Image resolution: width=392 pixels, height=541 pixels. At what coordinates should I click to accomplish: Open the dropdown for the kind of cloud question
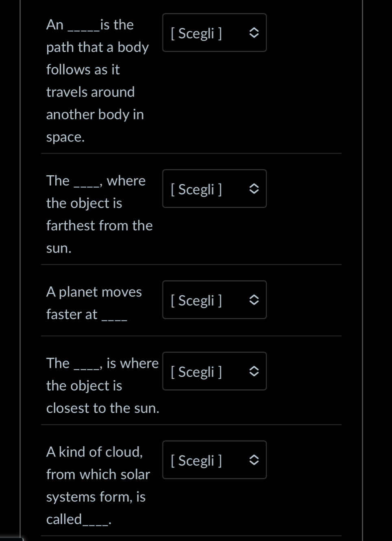[x=214, y=460]
